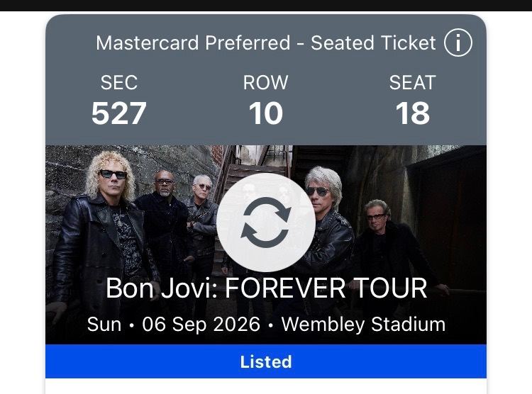The height and width of the screenshot is (394, 532).
Task: Tap the grey-haired man right of refresh icon
Action: point(323,213)
